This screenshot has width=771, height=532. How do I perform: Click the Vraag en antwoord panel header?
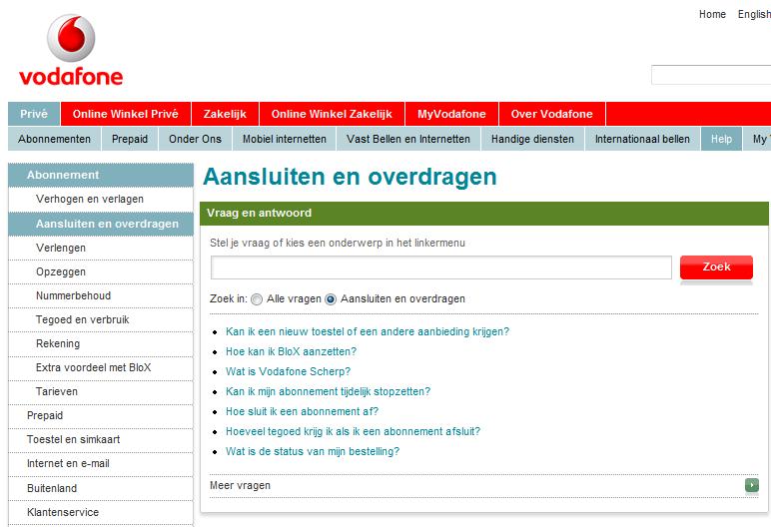[x=483, y=214]
